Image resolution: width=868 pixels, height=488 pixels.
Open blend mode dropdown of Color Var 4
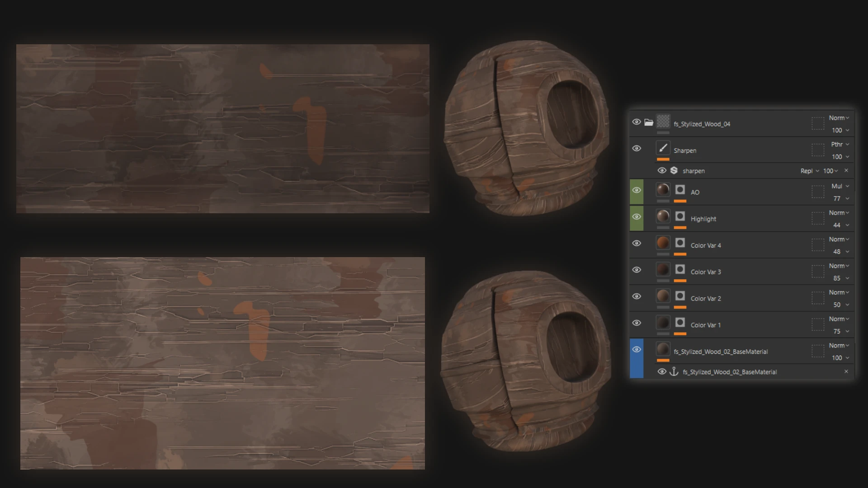click(x=839, y=239)
